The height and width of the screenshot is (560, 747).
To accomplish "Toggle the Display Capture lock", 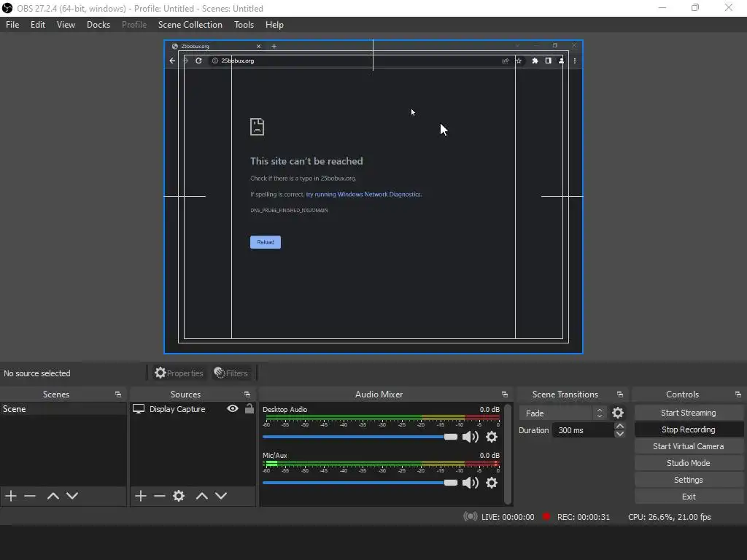I will (249, 408).
